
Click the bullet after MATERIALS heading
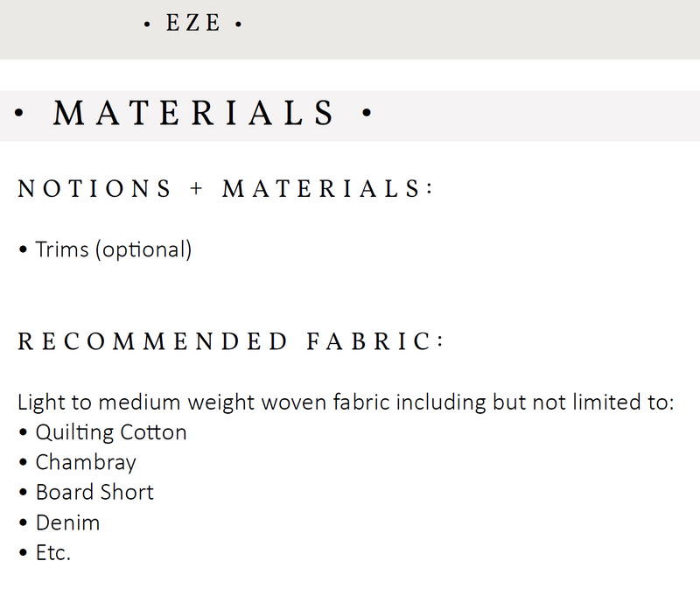(x=366, y=114)
